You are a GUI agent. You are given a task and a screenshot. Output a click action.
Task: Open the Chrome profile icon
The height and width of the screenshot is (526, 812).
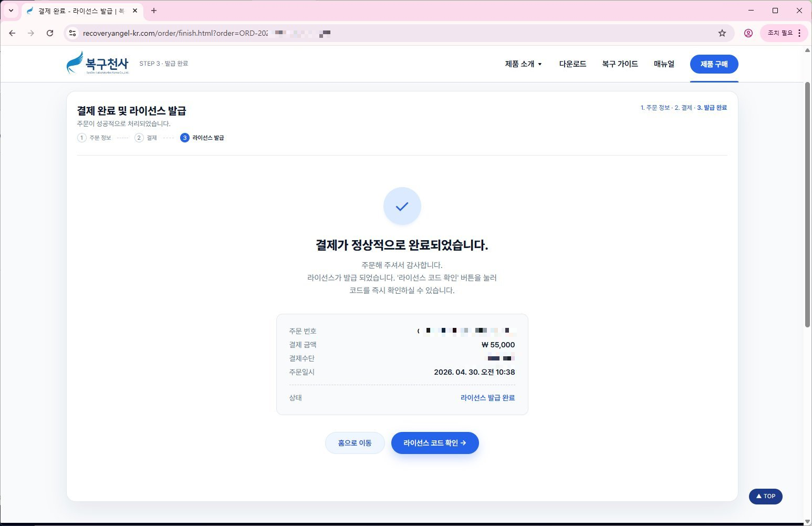(748, 33)
